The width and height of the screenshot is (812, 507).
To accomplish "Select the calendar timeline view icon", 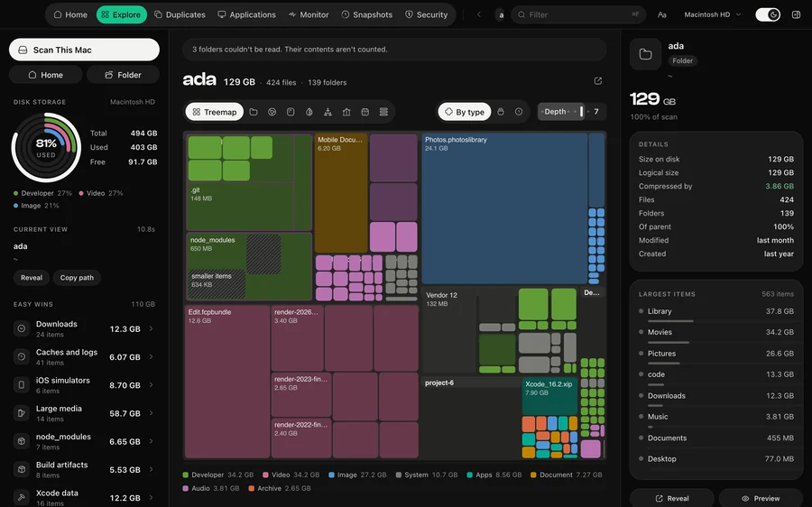I will [365, 112].
